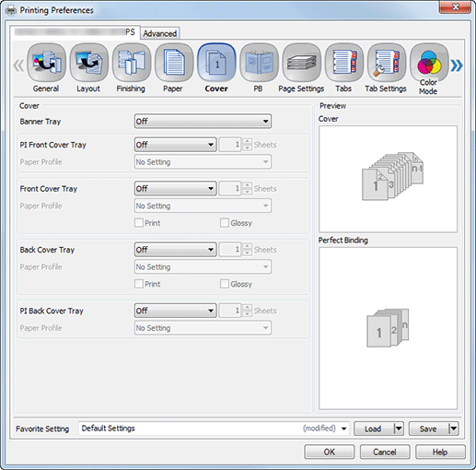Select the Layout icon
The width and height of the screenshot is (476, 470).
pyautogui.click(x=88, y=63)
